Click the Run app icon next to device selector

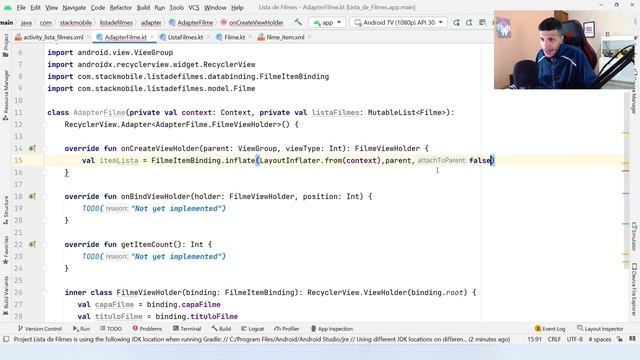456,22
